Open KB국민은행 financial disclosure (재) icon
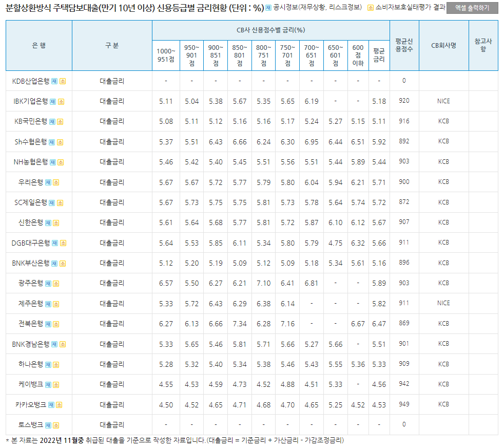The width and height of the screenshot is (504, 447). pyautogui.click(x=52, y=122)
